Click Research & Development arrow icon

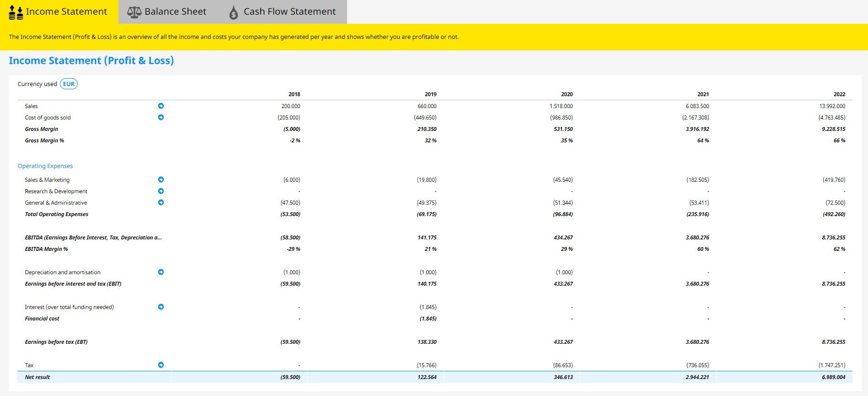click(x=161, y=191)
